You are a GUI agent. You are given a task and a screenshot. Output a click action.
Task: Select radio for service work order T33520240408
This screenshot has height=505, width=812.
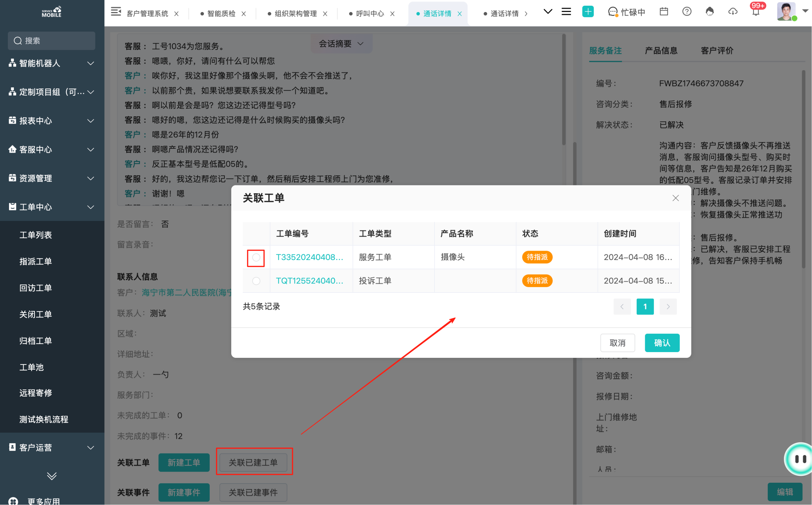point(256,258)
